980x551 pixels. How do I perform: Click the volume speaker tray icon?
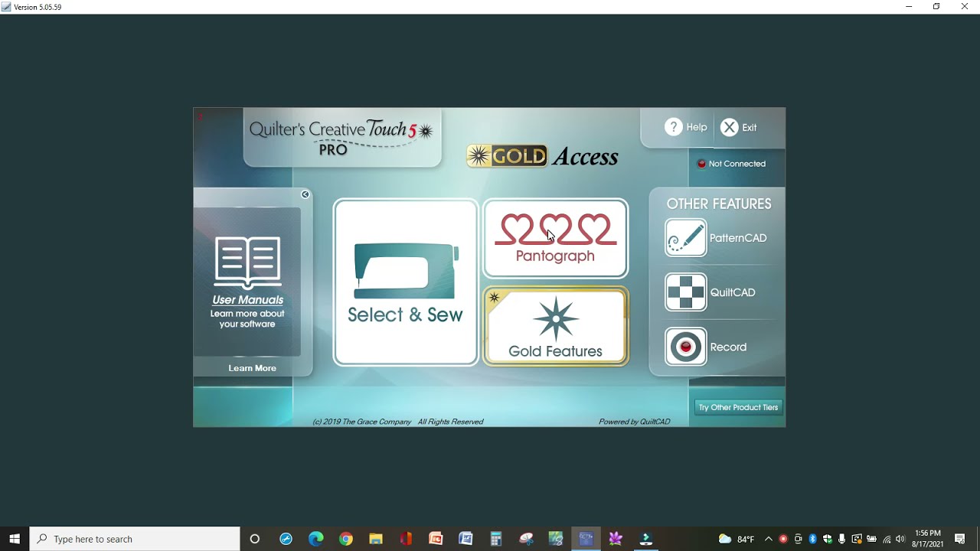[900, 539]
